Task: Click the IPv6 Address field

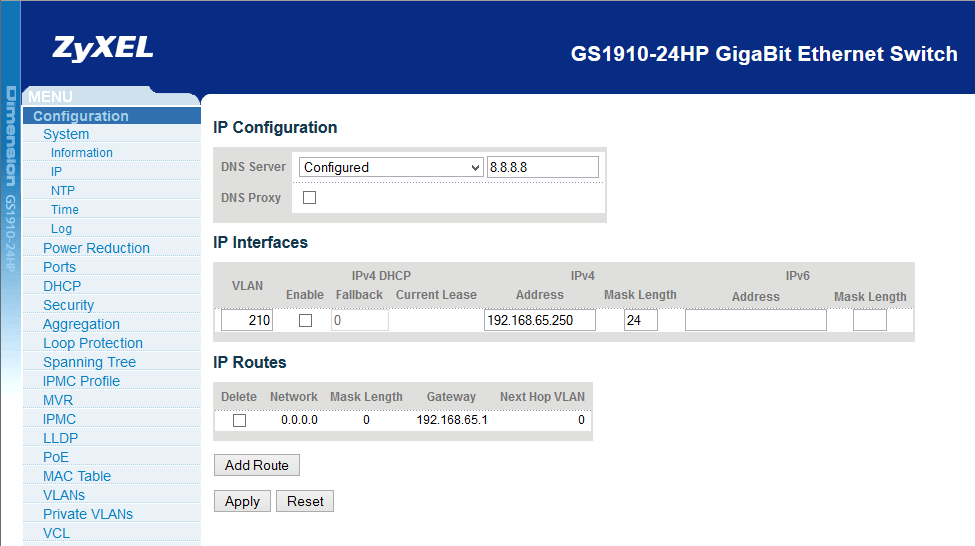Action: (x=756, y=320)
